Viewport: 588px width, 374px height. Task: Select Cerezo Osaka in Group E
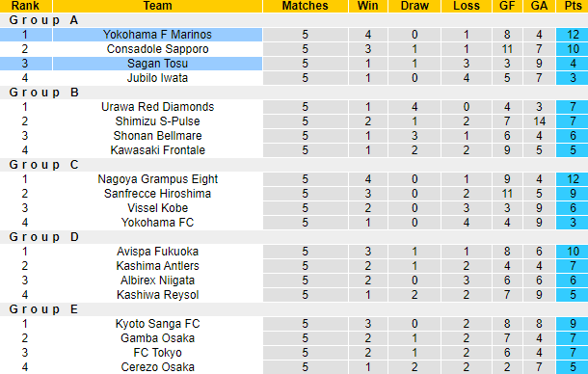click(x=157, y=367)
